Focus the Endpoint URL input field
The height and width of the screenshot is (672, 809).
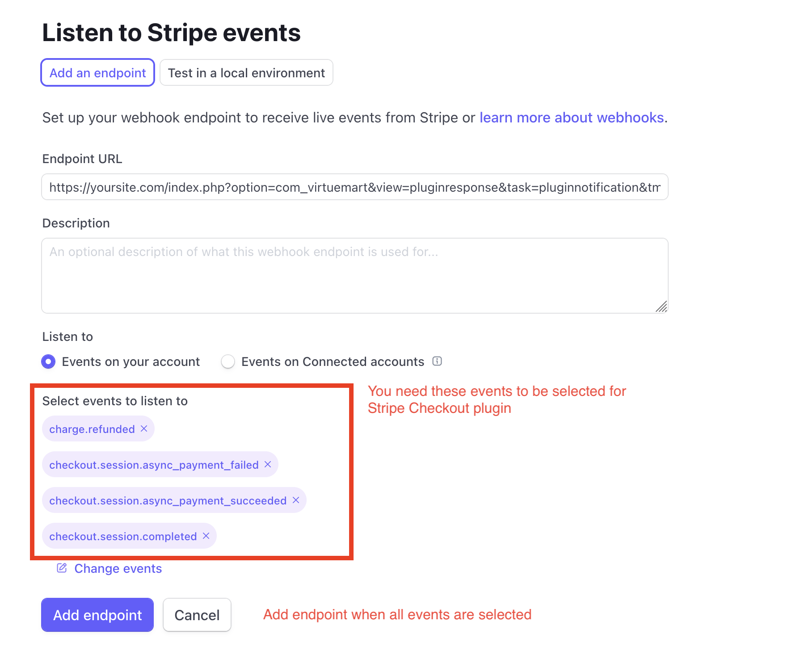pos(354,187)
